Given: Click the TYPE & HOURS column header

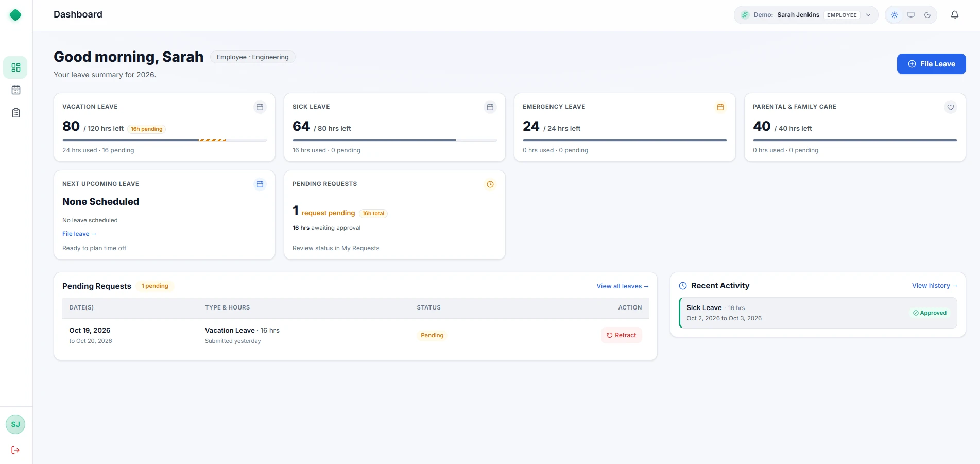Looking at the screenshot, I should (x=227, y=307).
